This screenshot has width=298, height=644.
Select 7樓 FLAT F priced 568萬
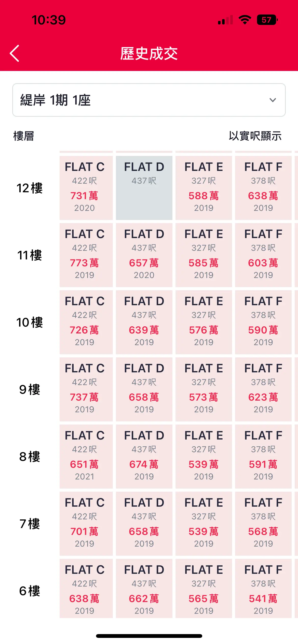point(263,524)
